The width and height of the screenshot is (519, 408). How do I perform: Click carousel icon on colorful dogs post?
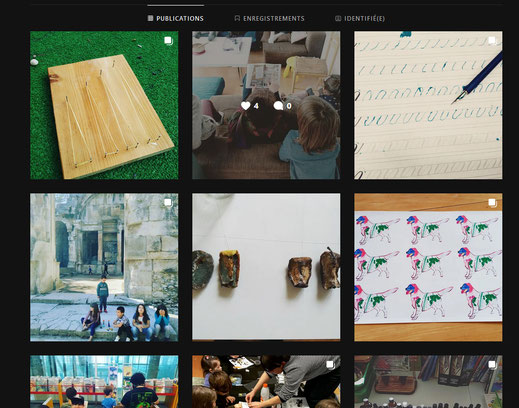[492, 203]
